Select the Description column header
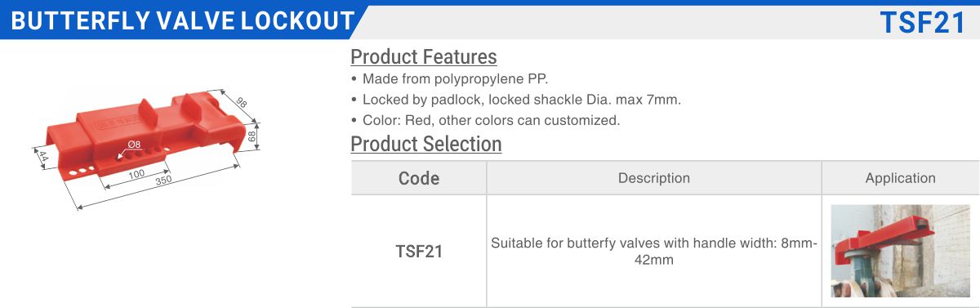Image resolution: width=980 pixels, height=308 pixels. 654,178
